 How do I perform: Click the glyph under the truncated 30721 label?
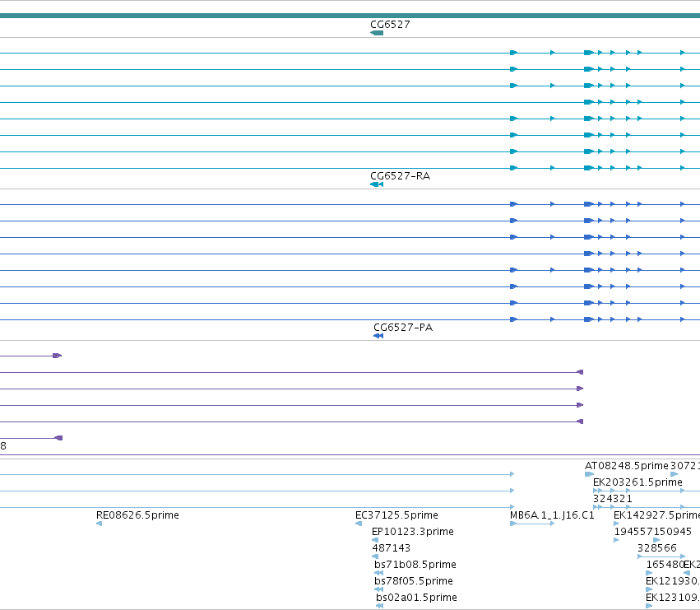click(675, 475)
